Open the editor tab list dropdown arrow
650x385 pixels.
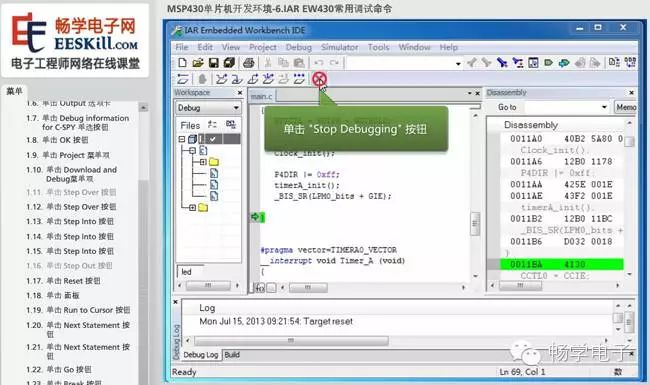pos(469,93)
